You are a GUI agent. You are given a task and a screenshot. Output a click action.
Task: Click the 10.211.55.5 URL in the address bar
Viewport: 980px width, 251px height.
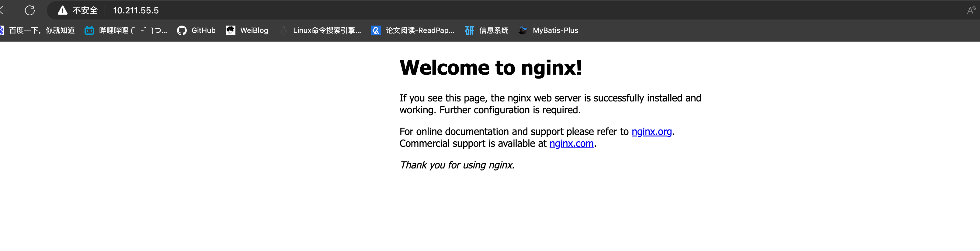tap(136, 10)
